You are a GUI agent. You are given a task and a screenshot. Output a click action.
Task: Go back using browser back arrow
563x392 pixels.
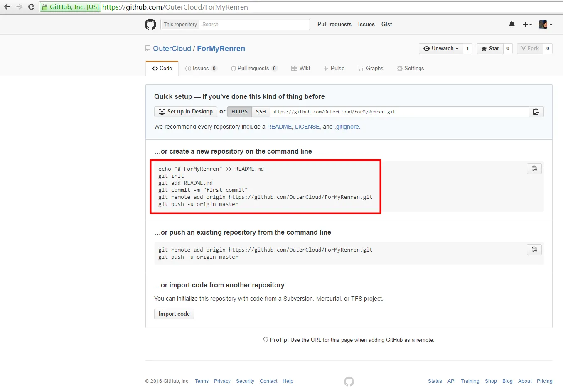7,7
